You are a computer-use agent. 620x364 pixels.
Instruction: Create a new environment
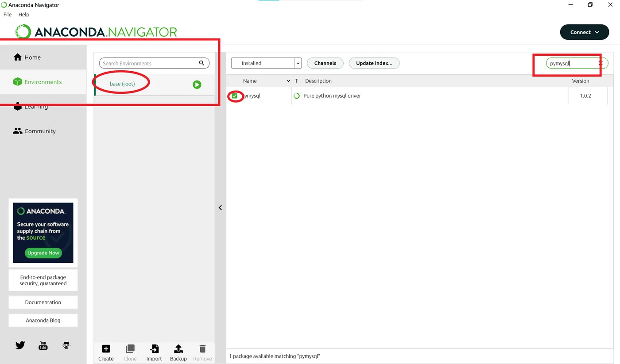106,353
